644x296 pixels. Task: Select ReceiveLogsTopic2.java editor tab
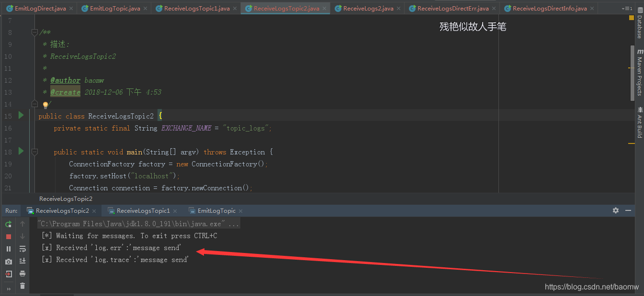coord(286,9)
